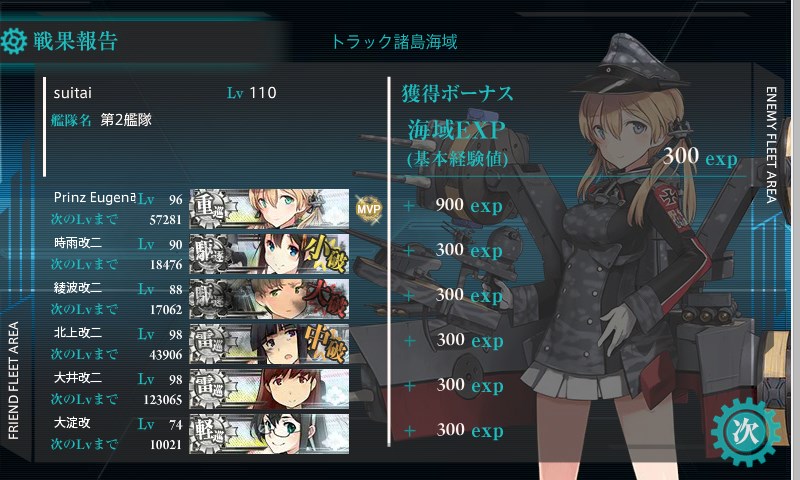Click the admiral name suitai
Image resolution: width=800 pixels, height=480 pixels.
[x=72, y=93]
